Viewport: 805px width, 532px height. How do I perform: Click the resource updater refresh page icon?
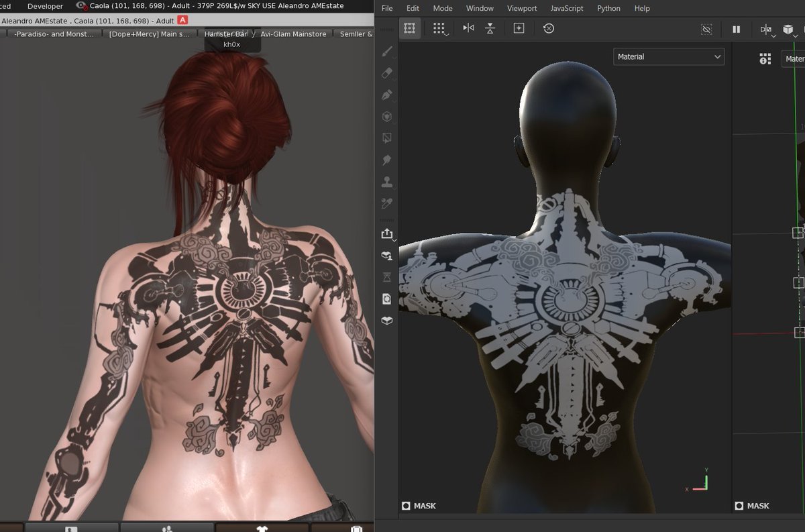[x=387, y=299]
